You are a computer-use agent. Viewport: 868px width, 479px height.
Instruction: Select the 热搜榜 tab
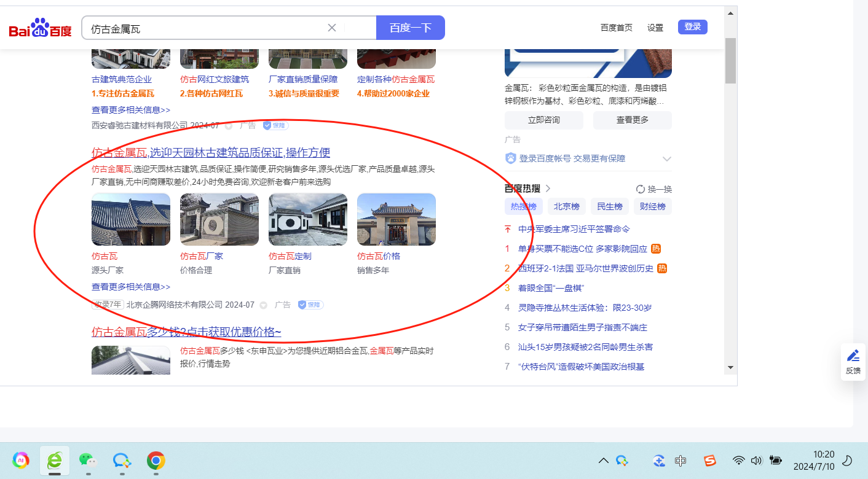click(x=524, y=206)
